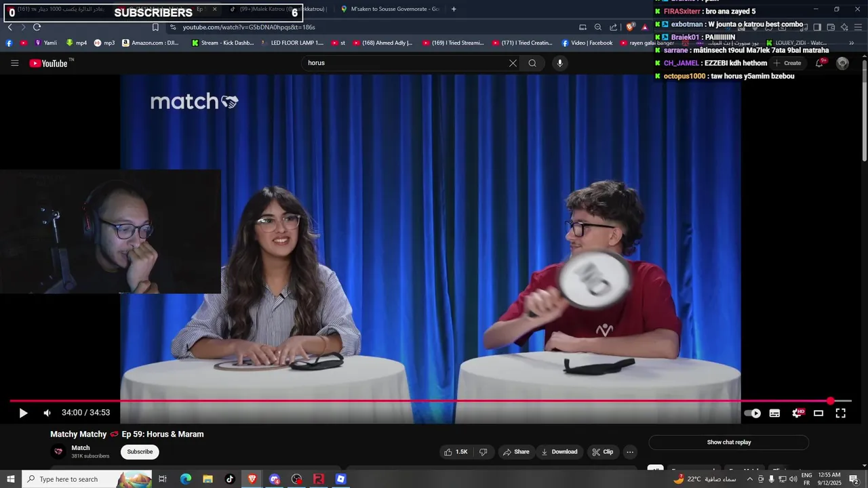This screenshot has width=868, height=488.
Task: Open Task View on the taskbar
Action: [x=163, y=479]
